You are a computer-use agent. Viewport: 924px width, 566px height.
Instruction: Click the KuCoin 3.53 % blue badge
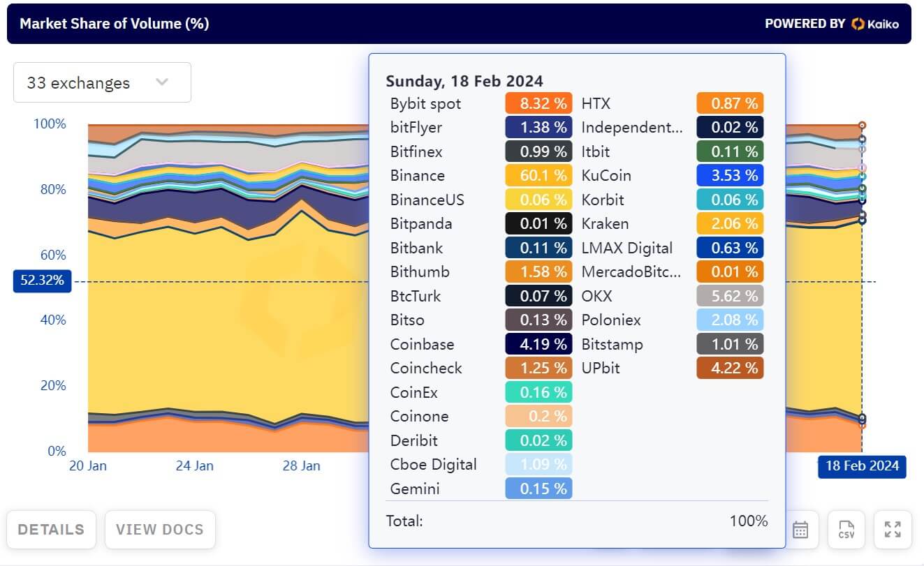click(730, 176)
